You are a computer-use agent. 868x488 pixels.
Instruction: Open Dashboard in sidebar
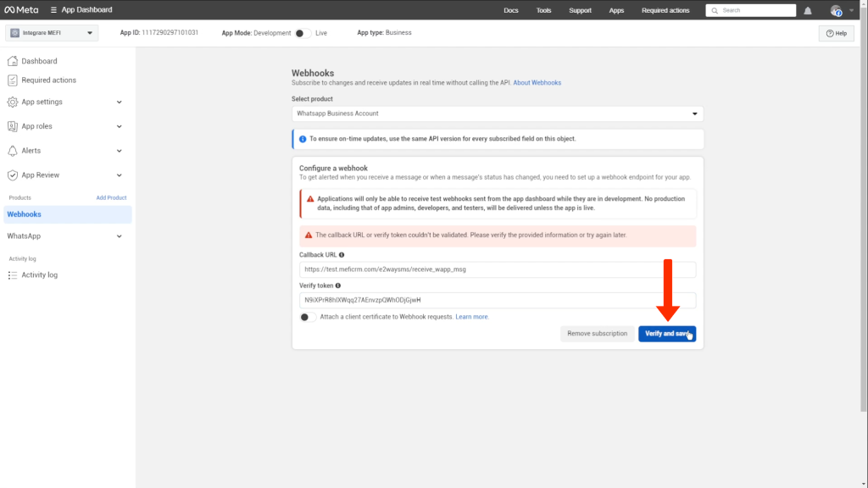click(39, 61)
